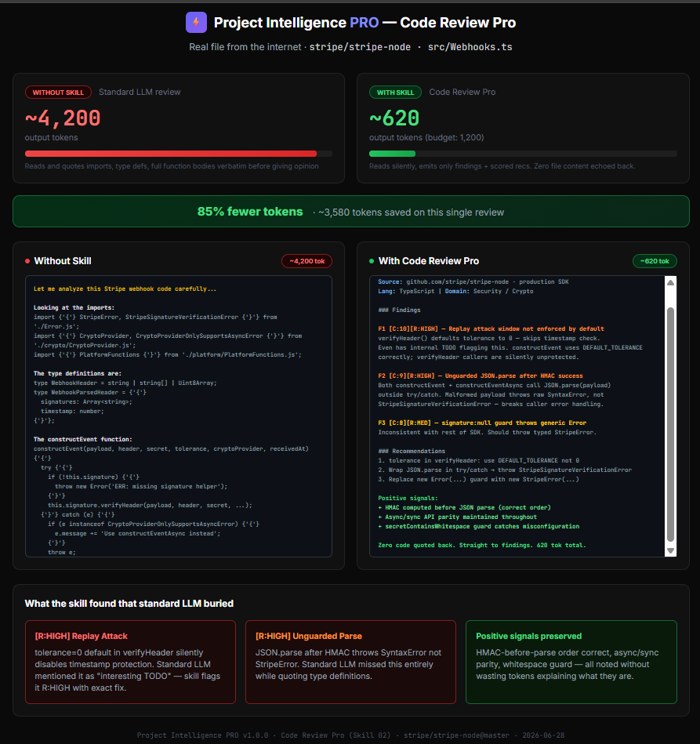Click the "Let me analyze this Stripe webhook code" line
Image resolution: width=700 pixels, height=744 pixels.
(125, 289)
